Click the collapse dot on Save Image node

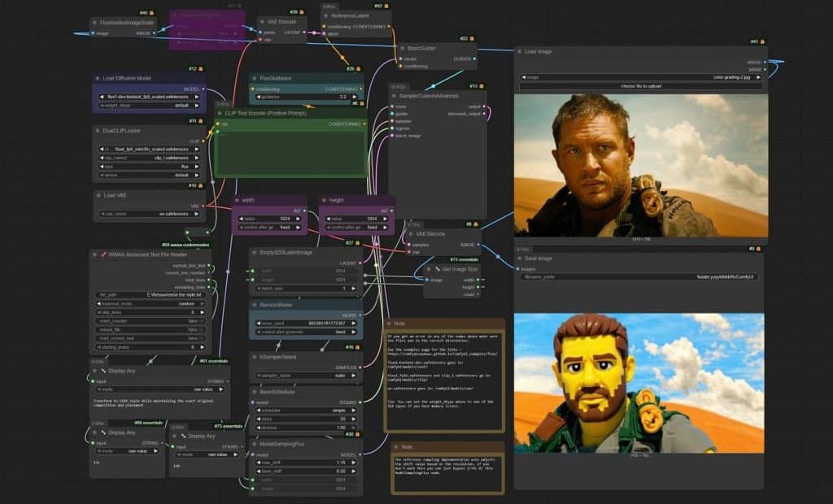521,259
